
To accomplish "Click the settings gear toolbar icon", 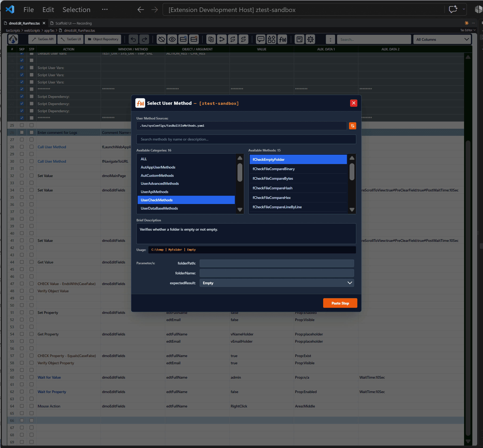I will [x=310, y=39].
